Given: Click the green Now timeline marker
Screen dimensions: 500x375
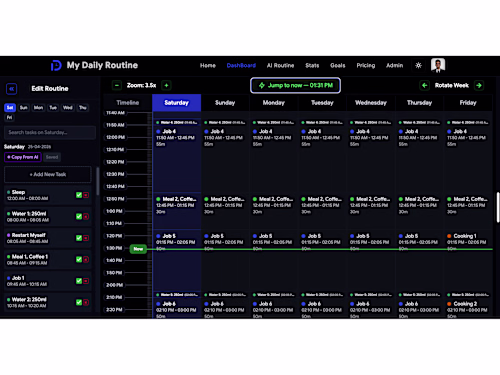Looking at the screenshot, I should point(138,249).
